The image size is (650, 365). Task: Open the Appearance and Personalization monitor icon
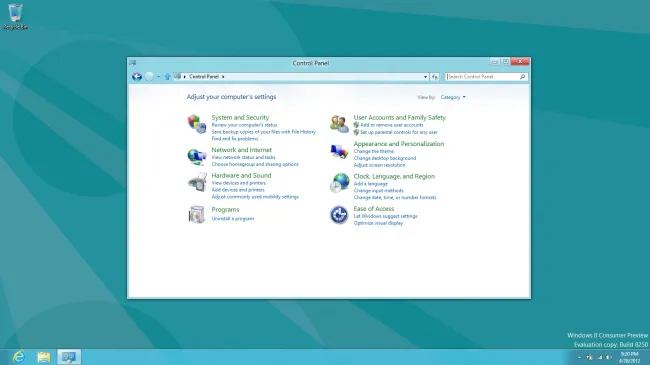coord(339,151)
